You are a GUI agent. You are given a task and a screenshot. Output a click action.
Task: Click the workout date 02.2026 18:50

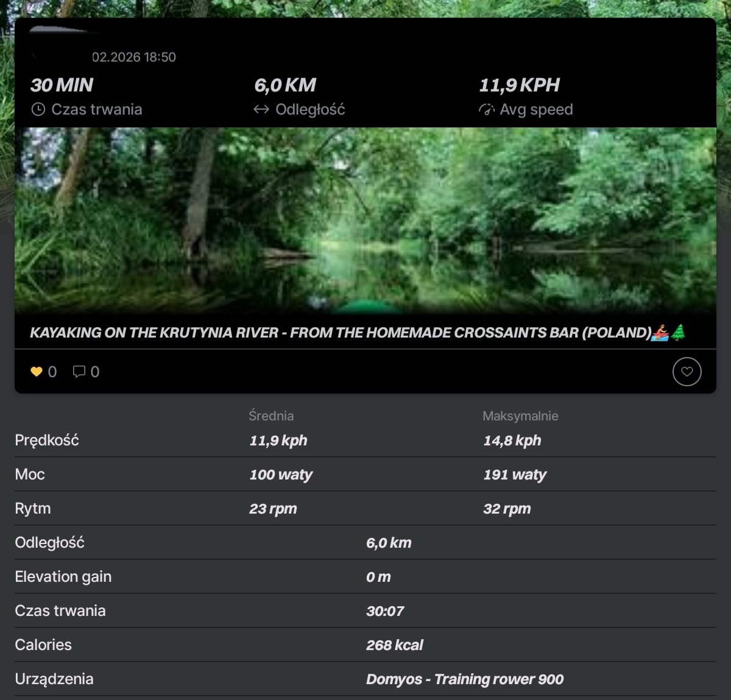(133, 57)
